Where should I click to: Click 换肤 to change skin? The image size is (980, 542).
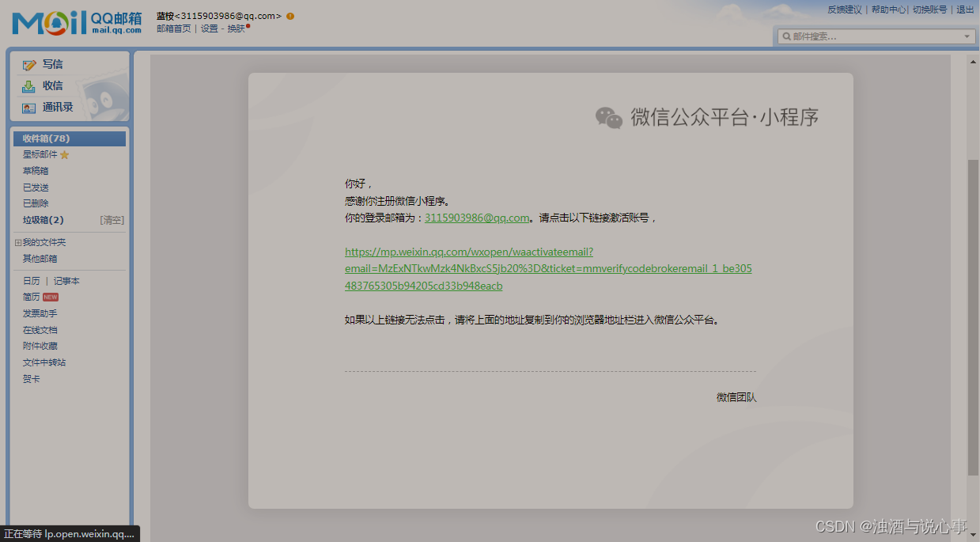point(236,28)
